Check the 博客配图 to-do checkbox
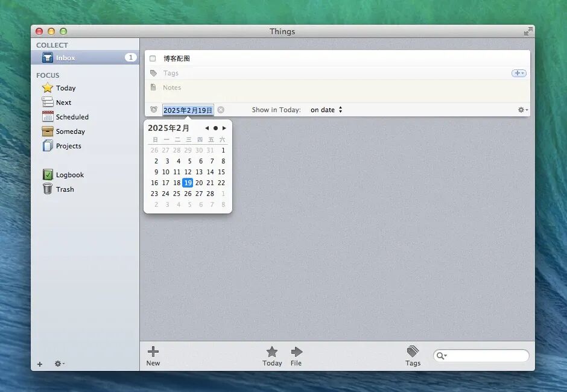This screenshot has height=392, width=567. pos(153,58)
